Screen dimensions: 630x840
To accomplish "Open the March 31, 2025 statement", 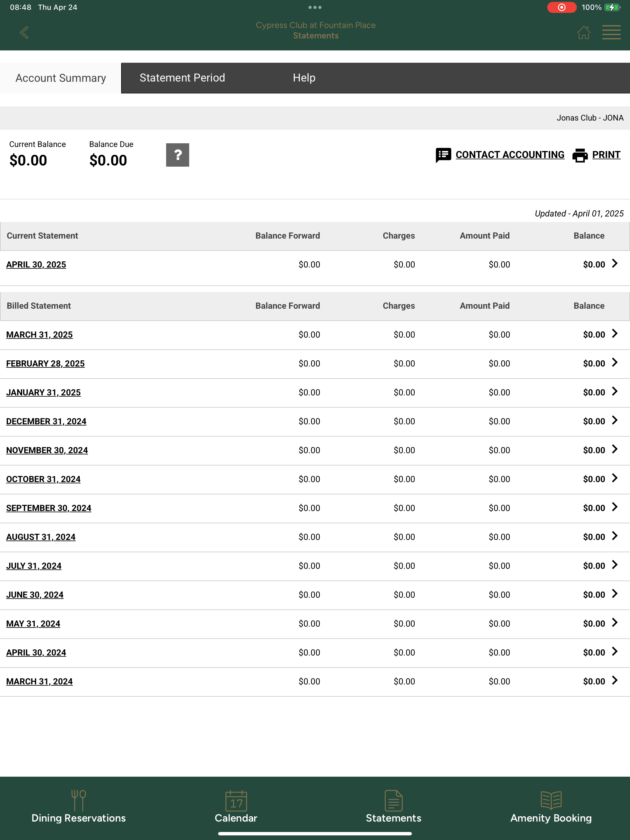I will (39, 335).
